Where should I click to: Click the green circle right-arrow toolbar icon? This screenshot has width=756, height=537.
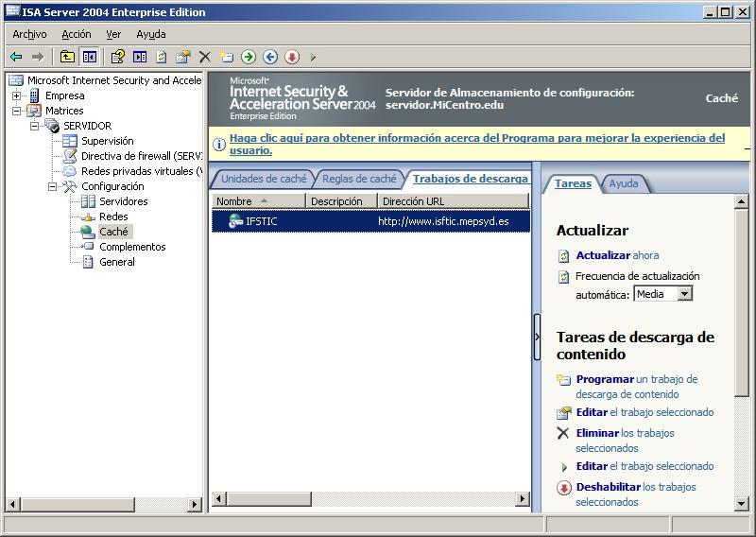coord(249,58)
